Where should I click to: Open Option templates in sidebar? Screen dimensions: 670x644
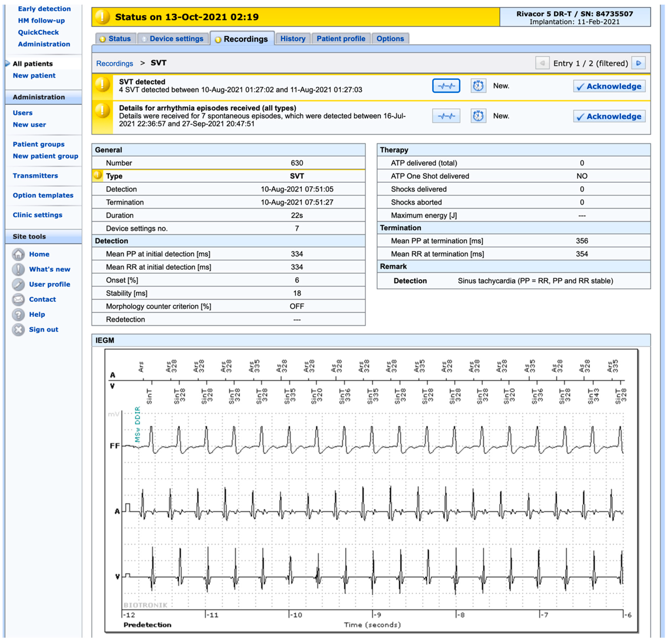(43, 195)
